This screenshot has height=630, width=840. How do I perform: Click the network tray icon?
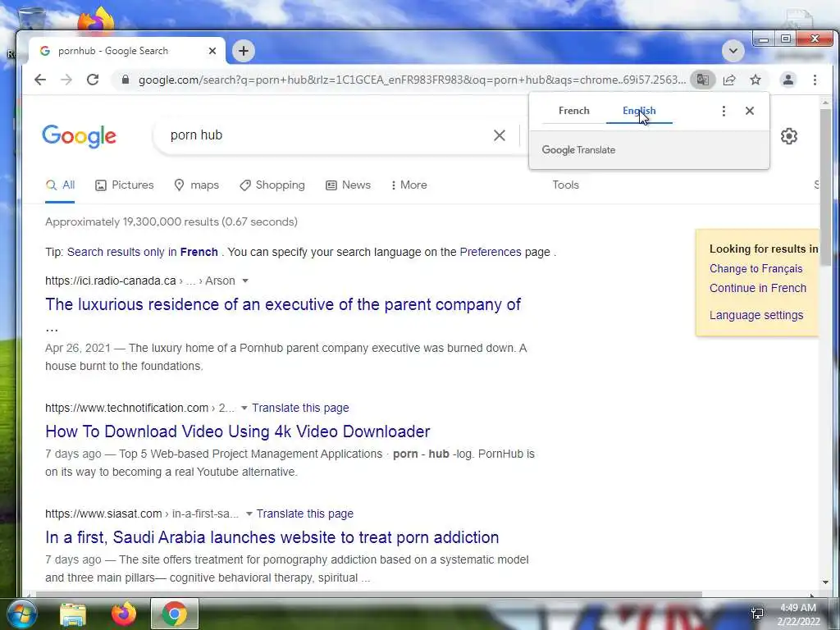(757, 614)
